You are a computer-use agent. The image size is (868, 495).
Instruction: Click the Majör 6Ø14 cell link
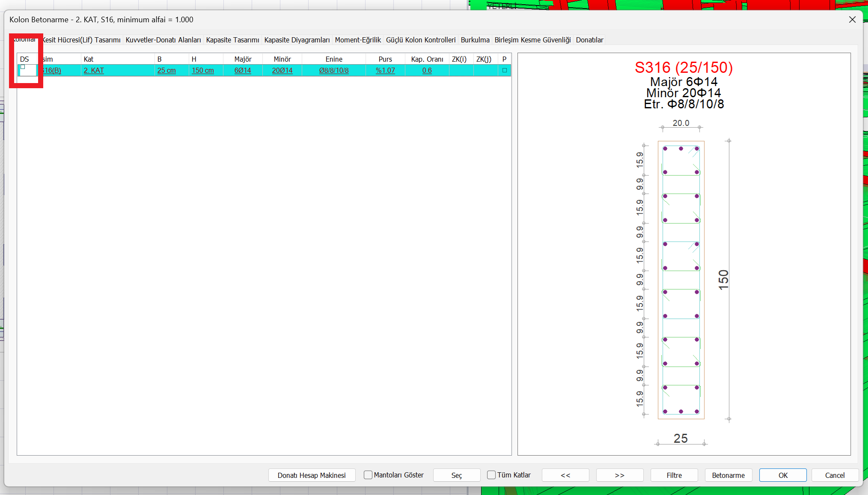[243, 70]
